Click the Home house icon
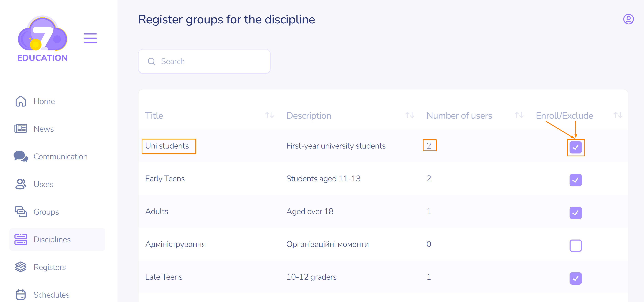The image size is (644, 302). [21, 101]
